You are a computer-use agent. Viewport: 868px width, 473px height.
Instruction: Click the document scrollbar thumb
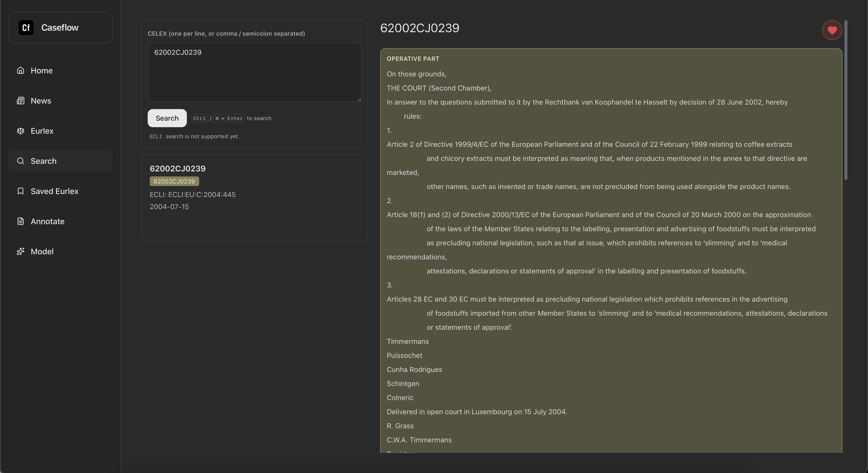(845, 100)
